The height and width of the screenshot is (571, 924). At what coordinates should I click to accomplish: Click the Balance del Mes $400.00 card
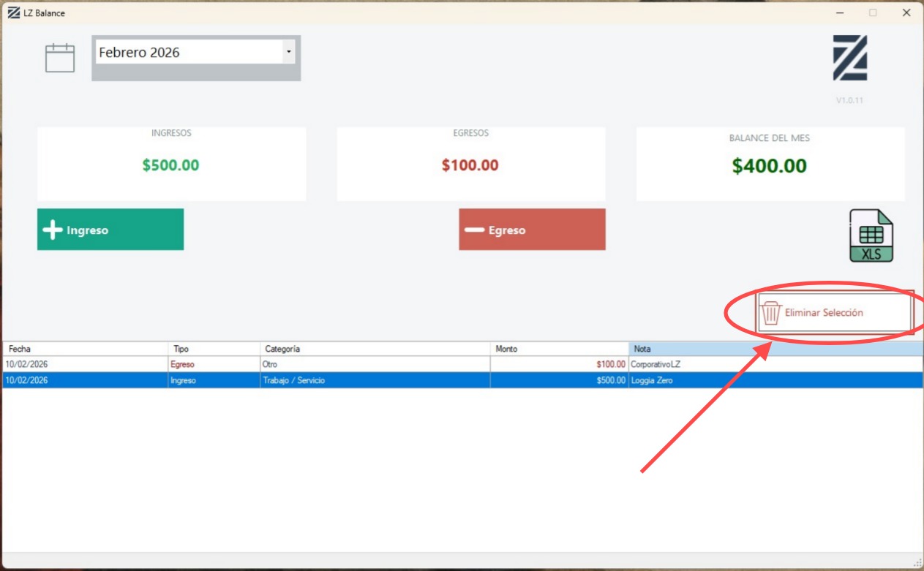point(770,165)
